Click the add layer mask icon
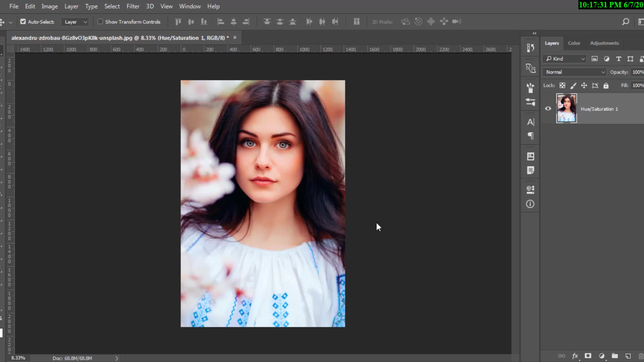This screenshot has height=362, width=644. 588,356
